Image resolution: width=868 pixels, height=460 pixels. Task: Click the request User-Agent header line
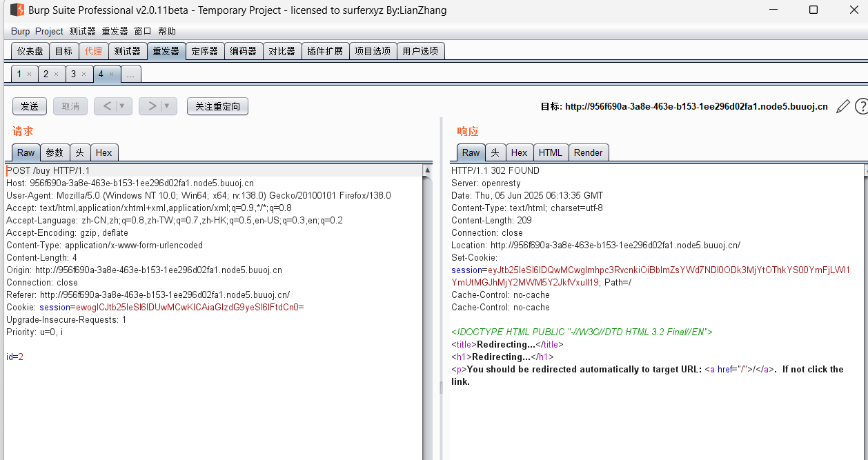tap(199, 195)
